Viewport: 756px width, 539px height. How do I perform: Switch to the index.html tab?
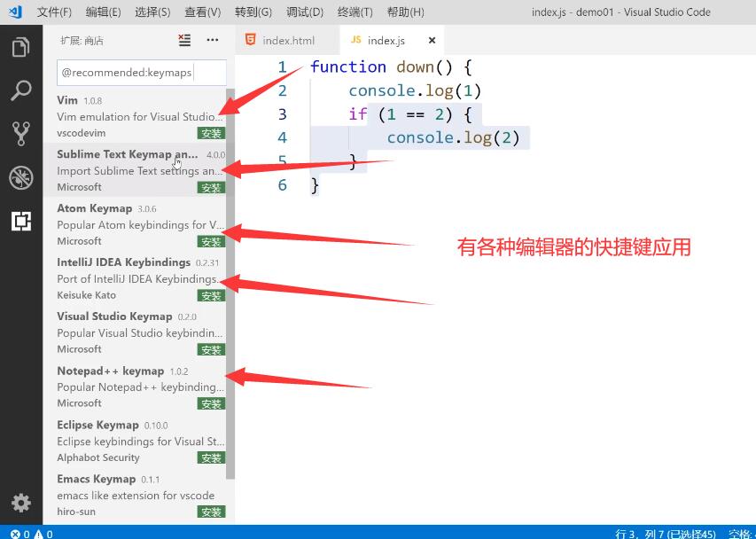288,41
